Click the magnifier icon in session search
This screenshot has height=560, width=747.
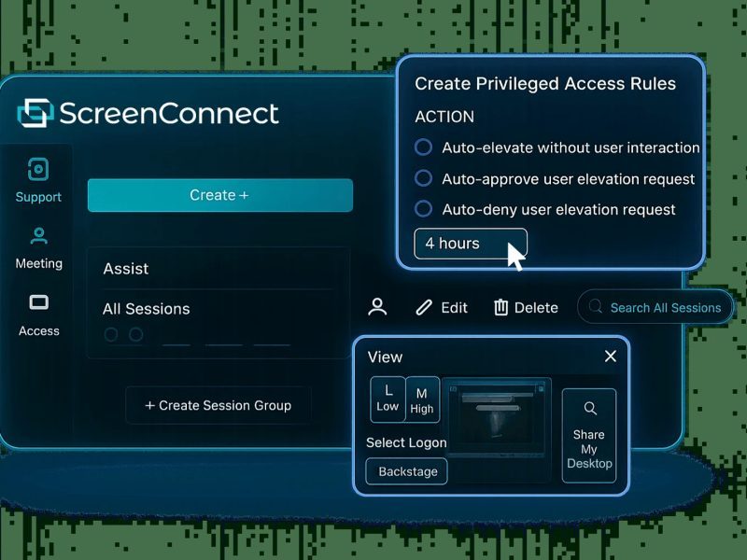pos(595,306)
